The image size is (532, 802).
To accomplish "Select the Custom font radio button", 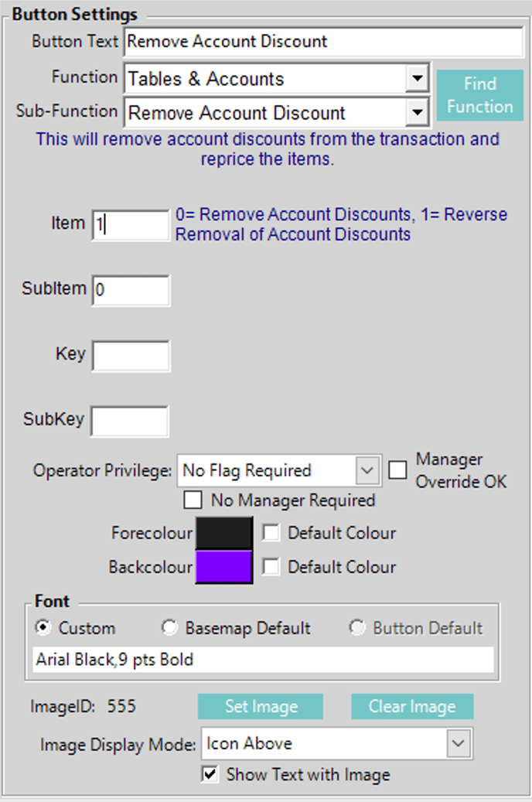I will (x=43, y=627).
